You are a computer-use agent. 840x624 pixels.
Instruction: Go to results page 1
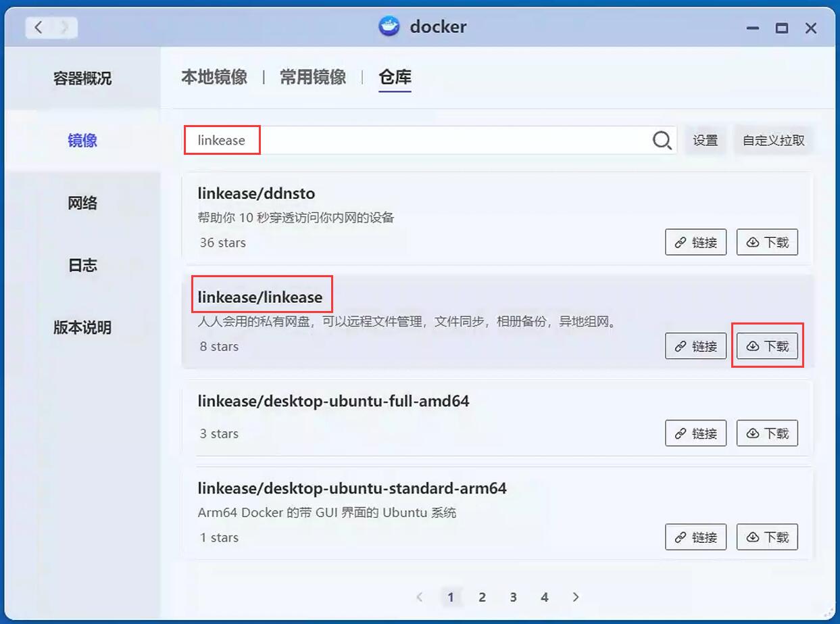(451, 597)
